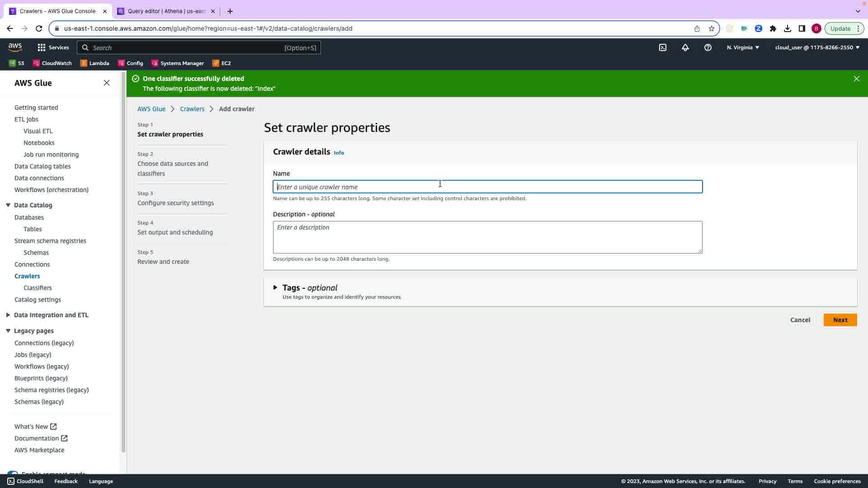This screenshot has width=868, height=488.
Task: Open the AWS help question mark icon
Action: tap(708, 47)
